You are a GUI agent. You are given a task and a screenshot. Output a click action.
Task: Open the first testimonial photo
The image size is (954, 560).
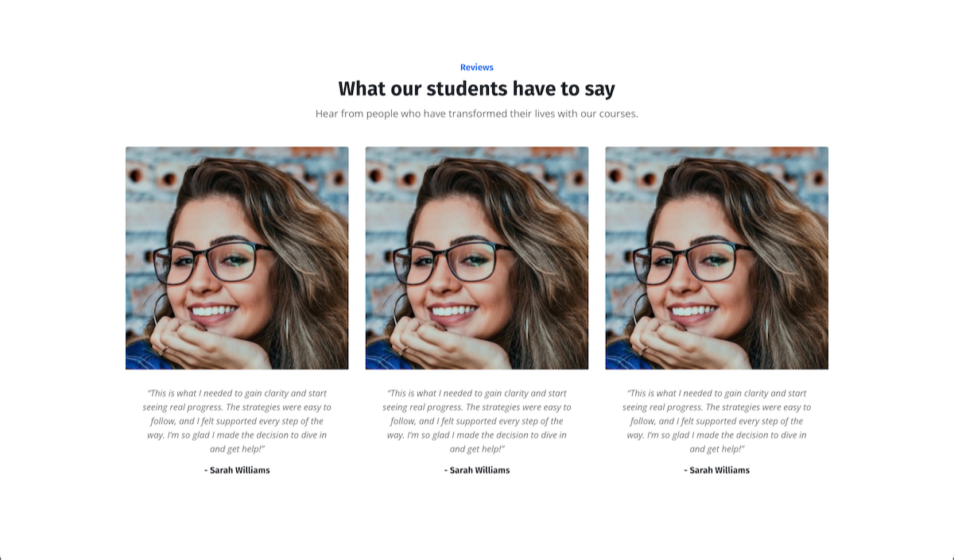(x=237, y=258)
